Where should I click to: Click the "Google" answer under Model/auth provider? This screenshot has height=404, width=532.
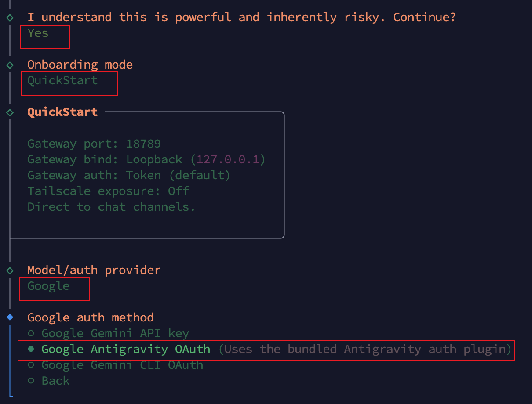[48, 286]
